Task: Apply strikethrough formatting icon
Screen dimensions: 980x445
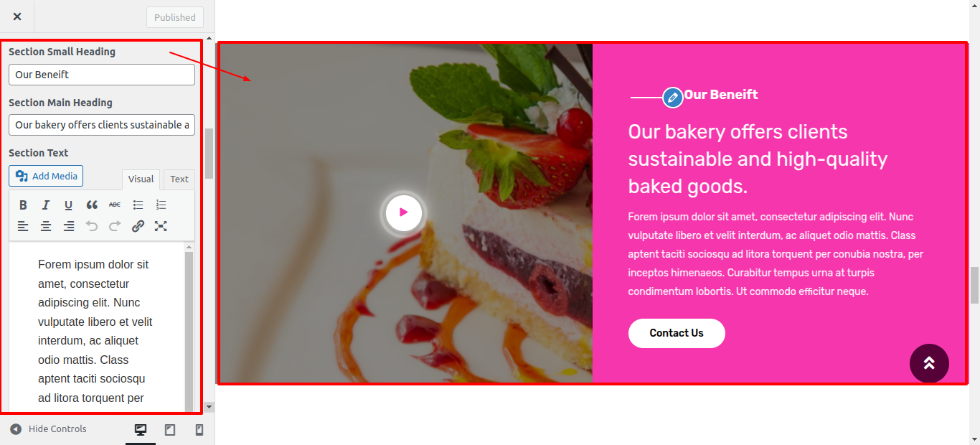Action: [115, 205]
